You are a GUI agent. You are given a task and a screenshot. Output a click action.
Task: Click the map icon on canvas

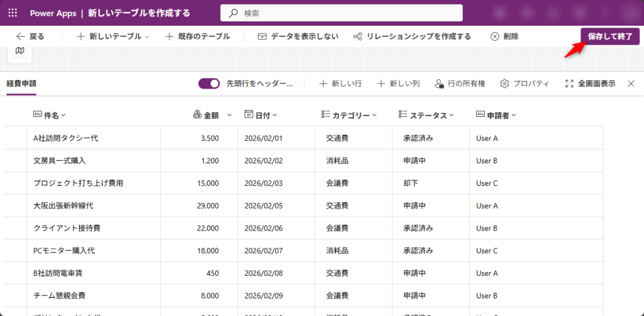(19, 50)
